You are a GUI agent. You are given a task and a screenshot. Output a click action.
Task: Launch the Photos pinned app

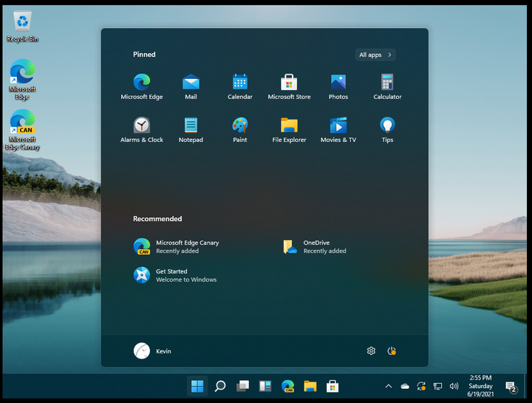pos(338,87)
